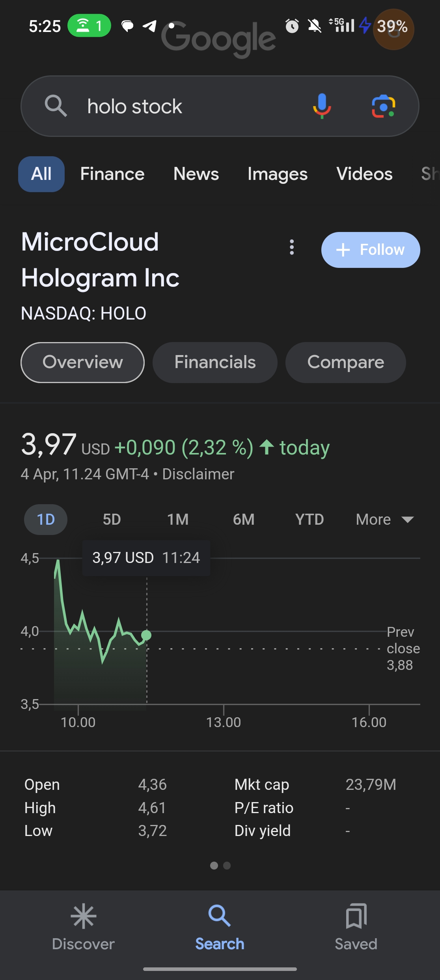Image resolution: width=440 pixels, height=980 pixels.
Task: Open Google Lens camera search
Action: tap(383, 106)
